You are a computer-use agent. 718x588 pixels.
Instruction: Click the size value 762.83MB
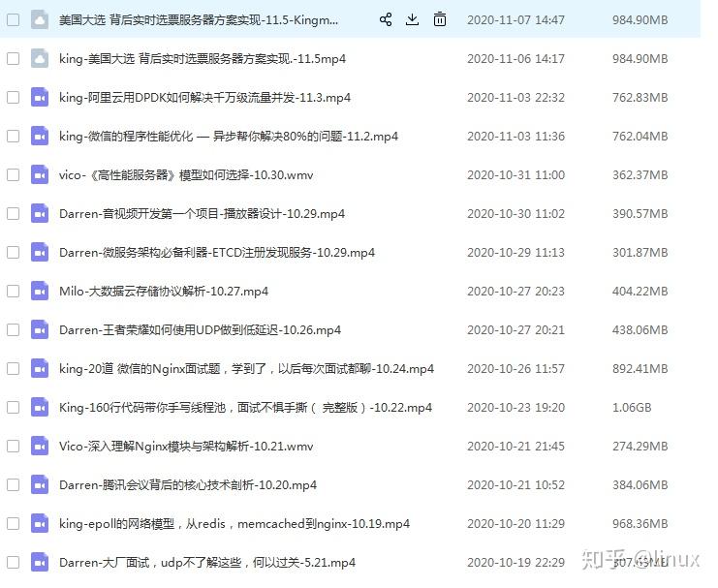[x=640, y=98]
